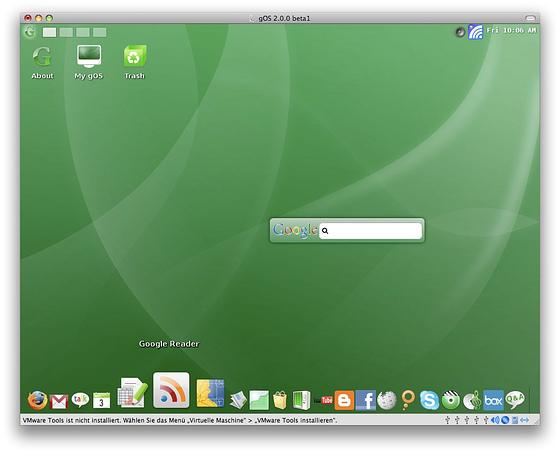
Task: Switch to the third workspace in pager
Action: [x=83, y=33]
